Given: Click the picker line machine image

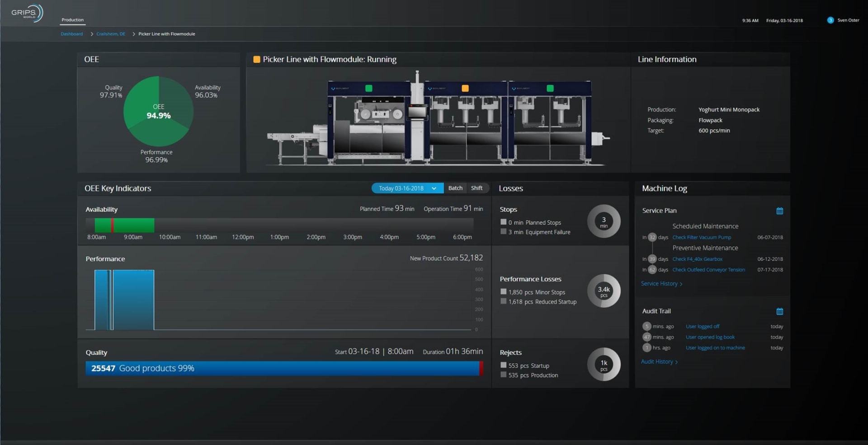Looking at the screenshot, I should pos(438,118).
